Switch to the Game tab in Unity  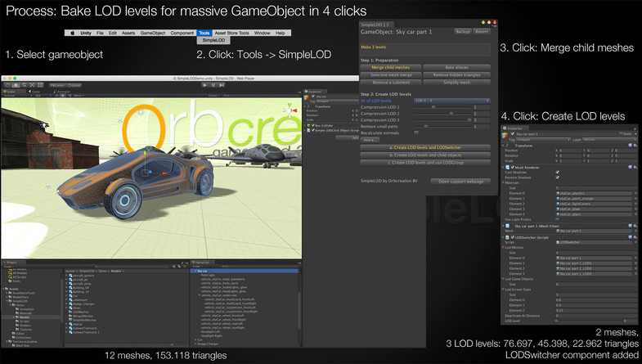click(x=36, y=92)
